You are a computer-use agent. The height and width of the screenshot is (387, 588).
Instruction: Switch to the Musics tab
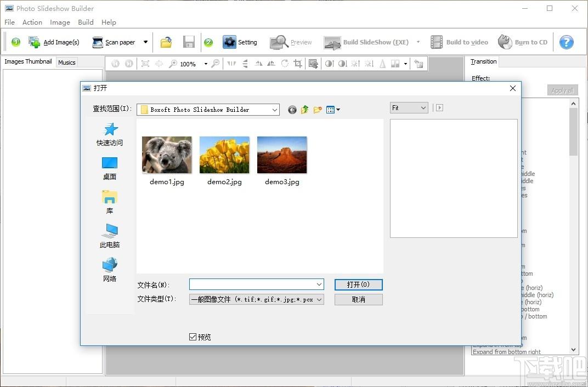67,62
